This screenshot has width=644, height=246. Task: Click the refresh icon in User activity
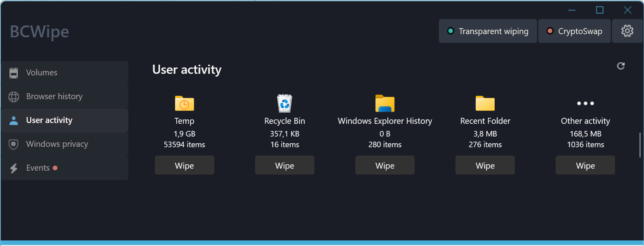point(621,66)
